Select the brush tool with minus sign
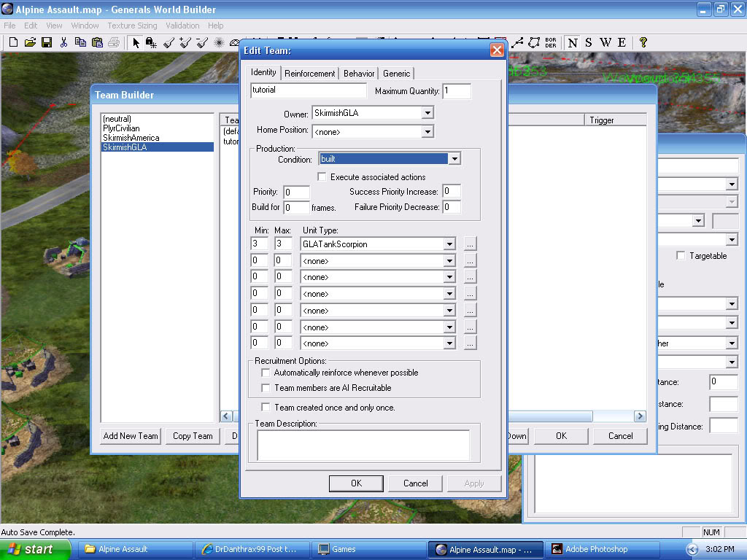Screen dimensions: 747x560 [202, 43]
